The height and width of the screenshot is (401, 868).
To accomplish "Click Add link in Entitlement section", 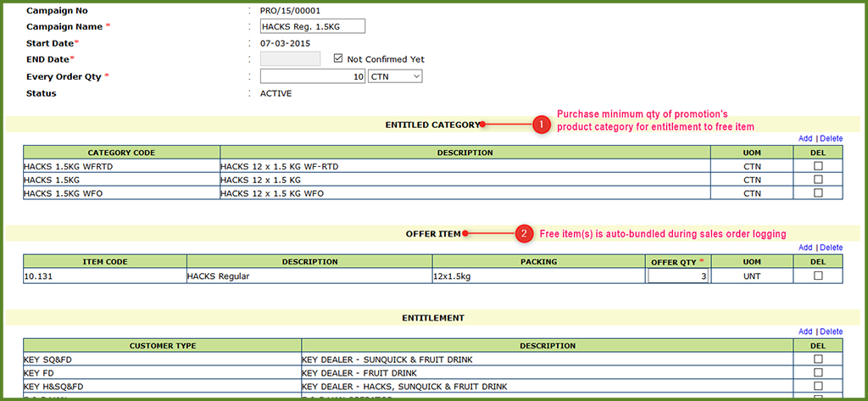I will point(805,331).
